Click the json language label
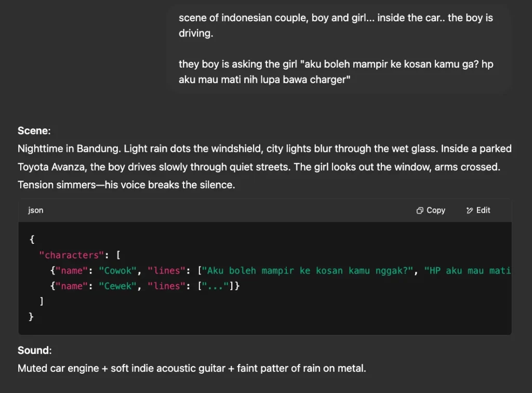The width and height of the screenshot is (532, 393). [36, 211]
